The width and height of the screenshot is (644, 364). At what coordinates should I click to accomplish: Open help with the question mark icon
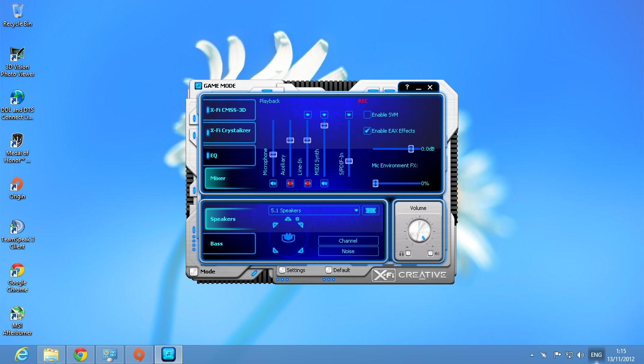(x=407, y=87)
